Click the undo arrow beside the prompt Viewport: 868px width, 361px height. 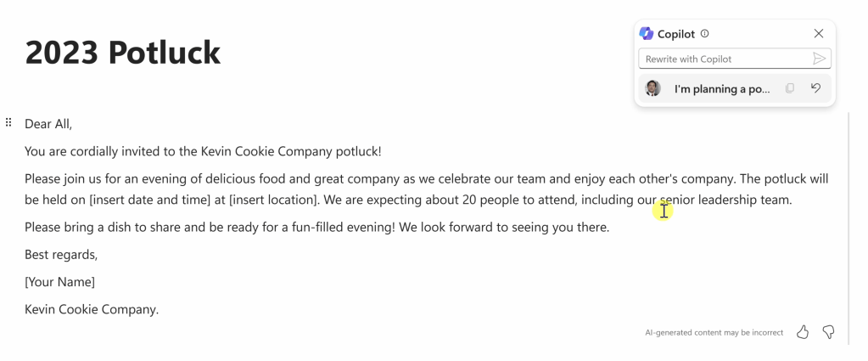pos(815,88)
